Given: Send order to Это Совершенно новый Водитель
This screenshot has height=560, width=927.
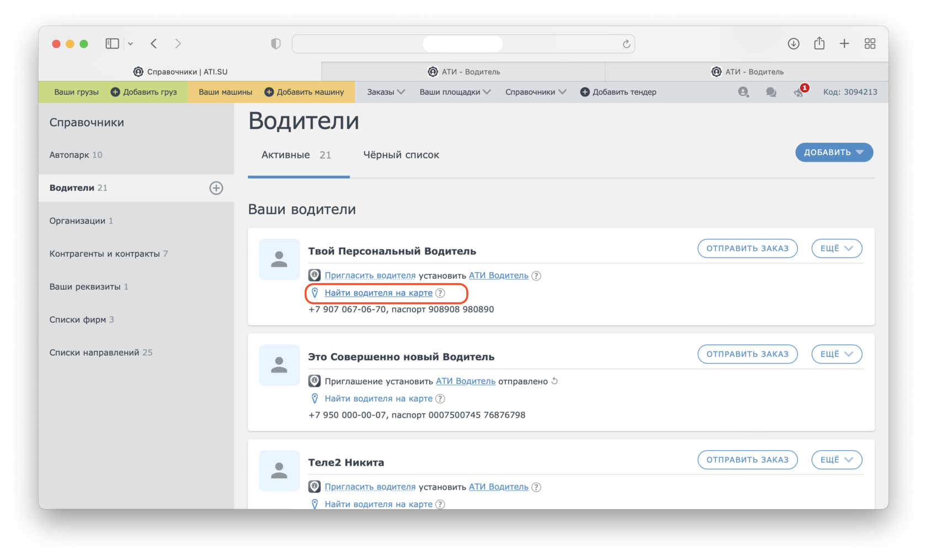Looking at the screenshot, I should click(748, 354).
